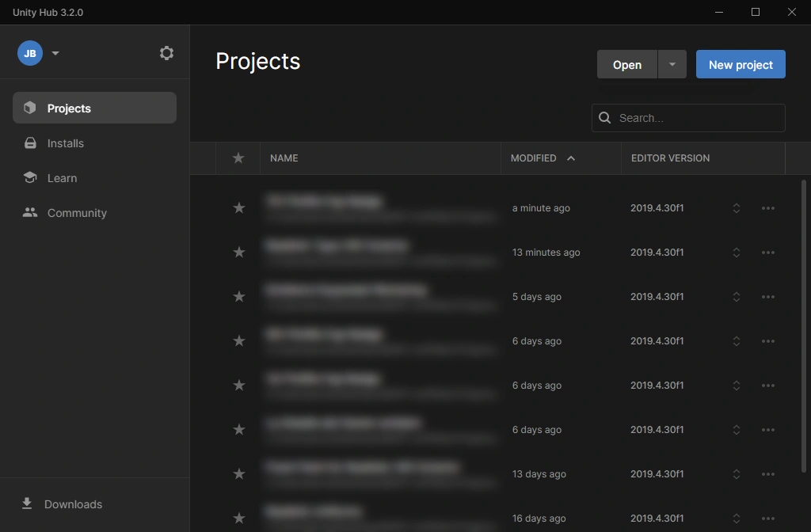Click the '5 days ago' modified time
The image size is (811, 532).
click(537, 297)
